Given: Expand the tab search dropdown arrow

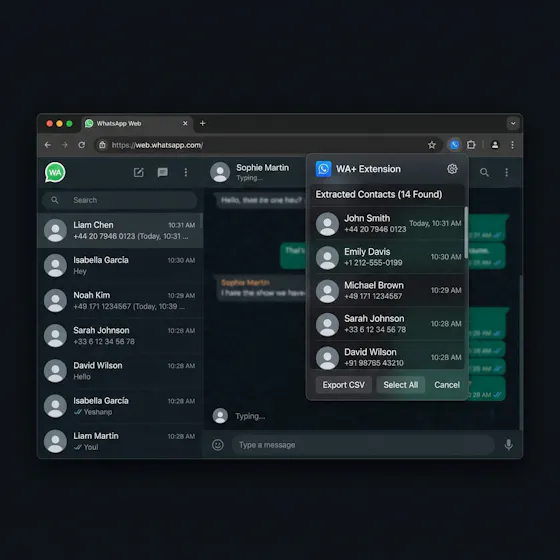Looking at the screenshot, I should click(513, 124).
